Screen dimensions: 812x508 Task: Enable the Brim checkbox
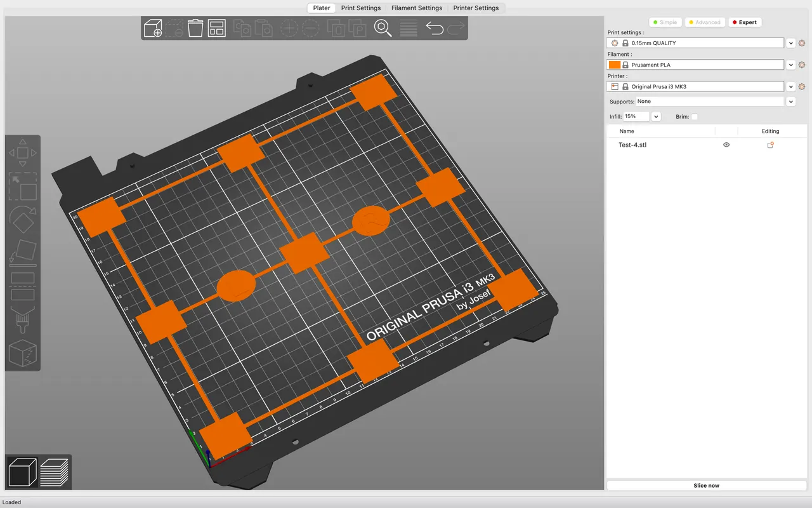point(695,116)
